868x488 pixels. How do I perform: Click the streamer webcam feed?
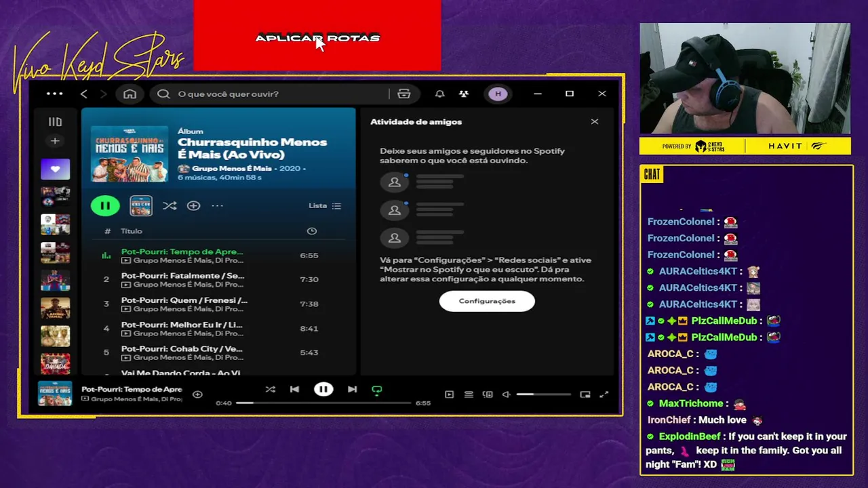click(x=745, y=79)
